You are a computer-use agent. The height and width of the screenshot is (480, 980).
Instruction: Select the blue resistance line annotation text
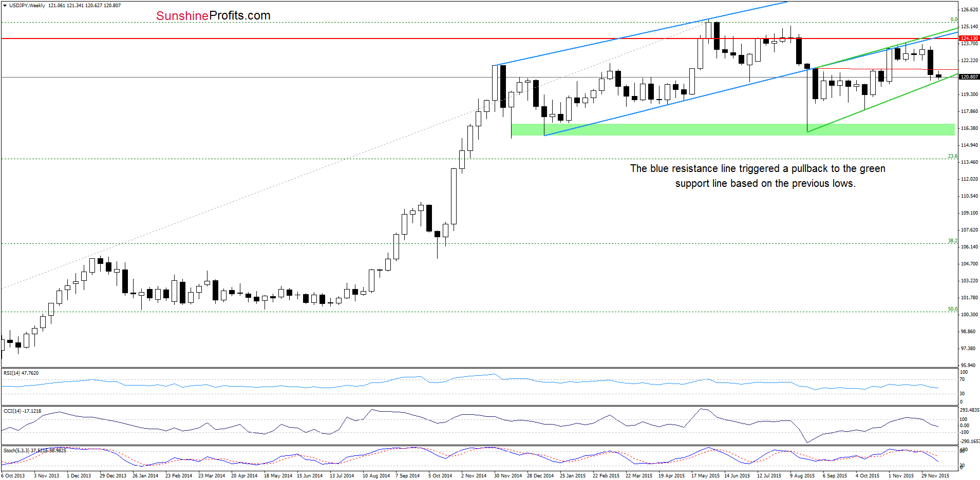[x=758, y=176]
